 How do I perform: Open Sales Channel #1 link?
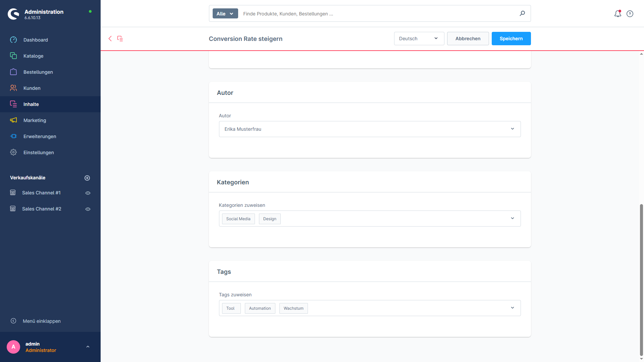tap(41, 193)
